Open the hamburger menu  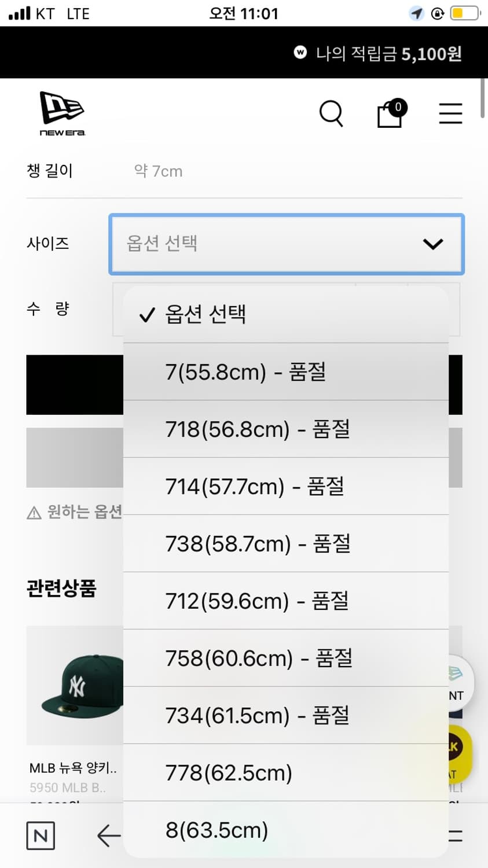click(450, 113)
